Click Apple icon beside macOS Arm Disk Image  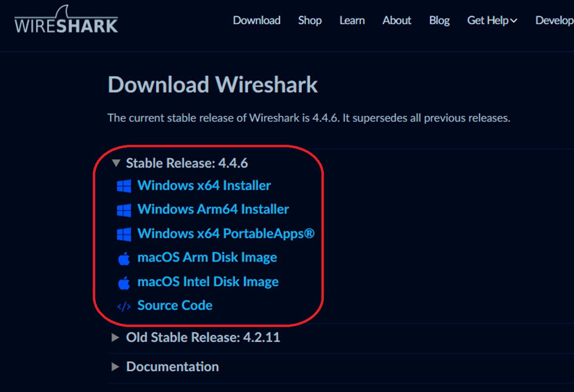pos(124,259)
